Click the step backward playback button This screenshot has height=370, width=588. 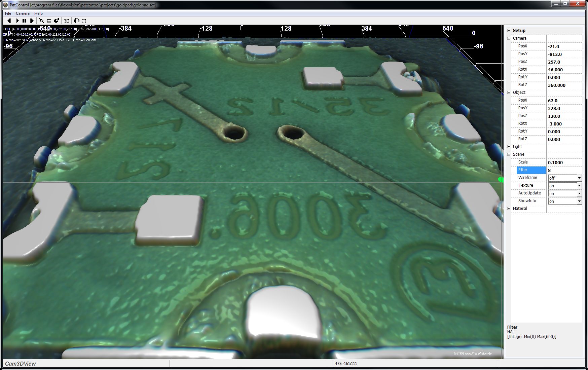[x=9, y=21]
